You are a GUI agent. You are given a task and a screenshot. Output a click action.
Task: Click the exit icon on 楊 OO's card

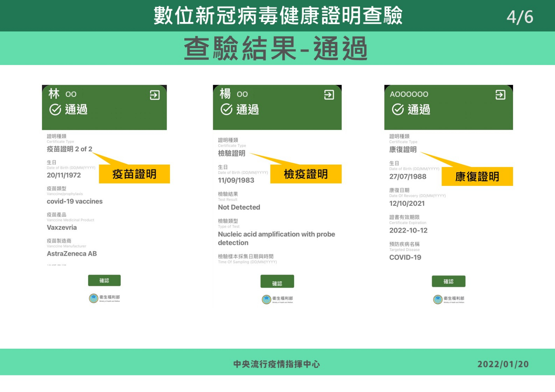click(329, 95)
